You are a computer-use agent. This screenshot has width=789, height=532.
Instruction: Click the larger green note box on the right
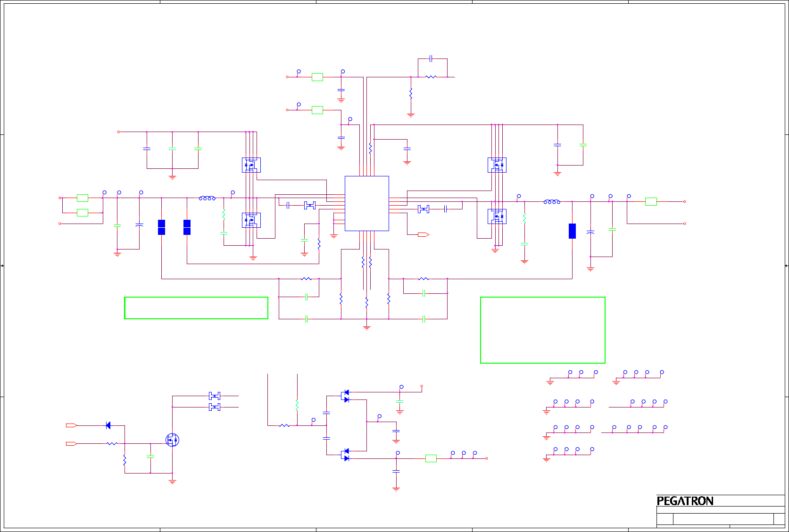pos(543,330)
